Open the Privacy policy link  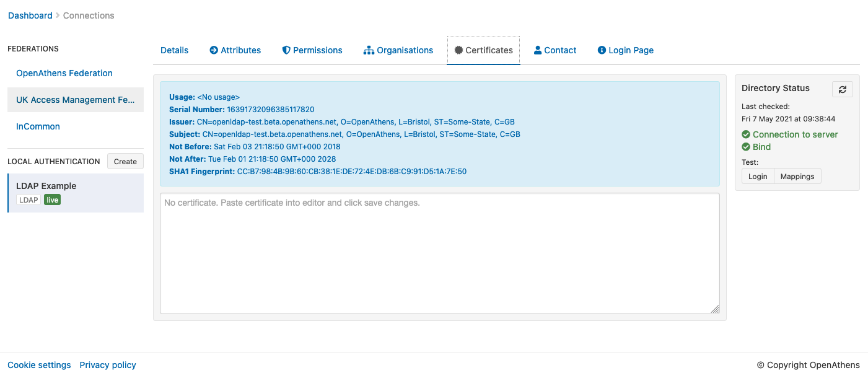pyautogui.click(x=107, y=364)
